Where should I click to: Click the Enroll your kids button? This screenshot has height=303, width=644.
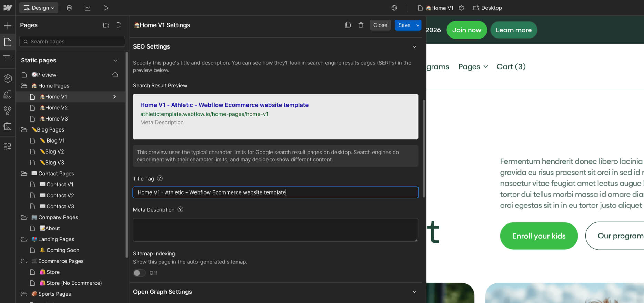[x=539, y=236]
